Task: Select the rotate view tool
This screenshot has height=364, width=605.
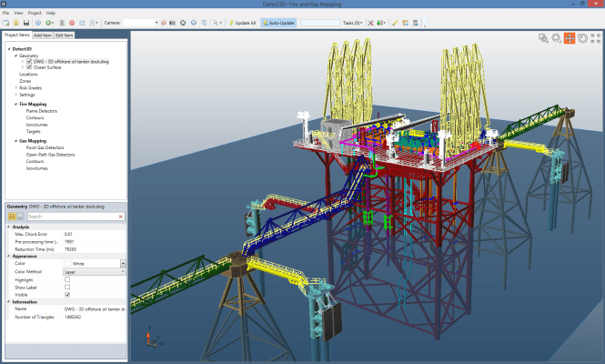Action: click(582, 38)
